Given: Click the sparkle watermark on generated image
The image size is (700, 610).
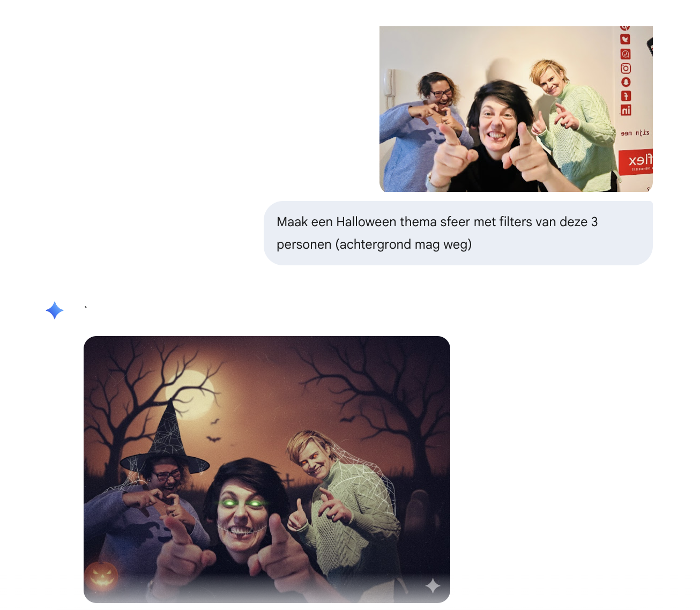Looking at the screenshot, I should tap(433, 586).
